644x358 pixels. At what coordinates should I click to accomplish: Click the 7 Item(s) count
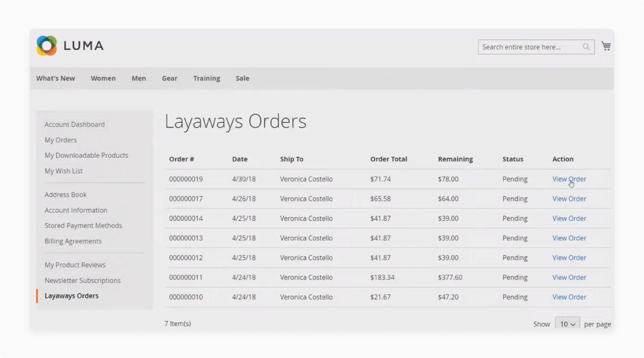(178, 323)
